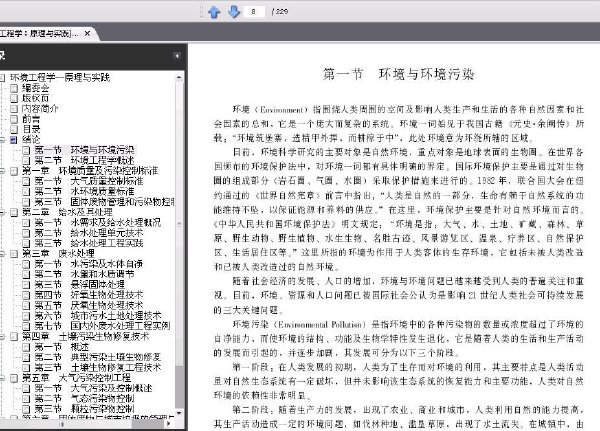Viewport: 600px width, 431px height.
Task: Collapse the 第二章 给水及其处理 node
Action: click(2, 212)
